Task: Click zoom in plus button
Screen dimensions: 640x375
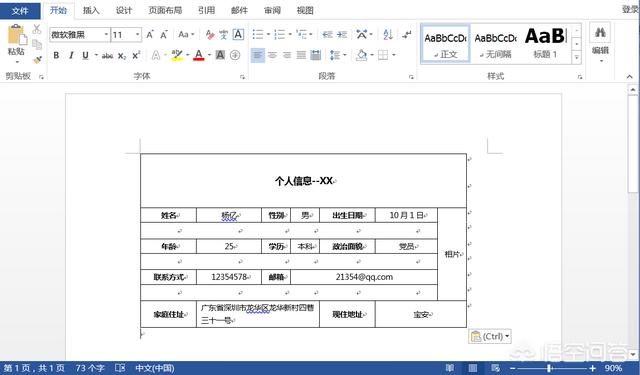Action: 592,368
